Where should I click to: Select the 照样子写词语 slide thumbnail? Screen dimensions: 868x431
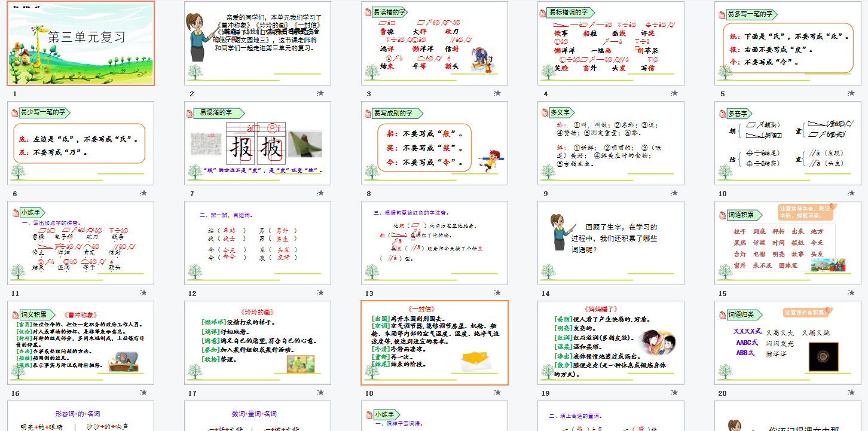(435, 415)
